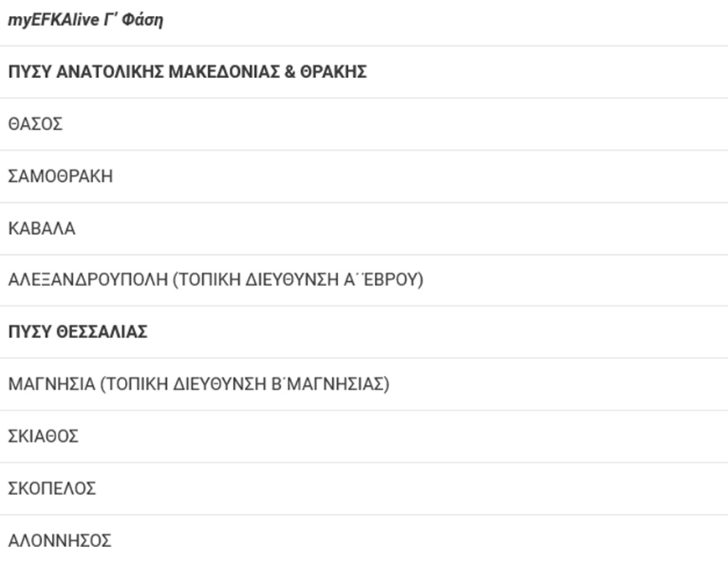
Task: Click the text Φάση in the title
Action: click(143, 21)
